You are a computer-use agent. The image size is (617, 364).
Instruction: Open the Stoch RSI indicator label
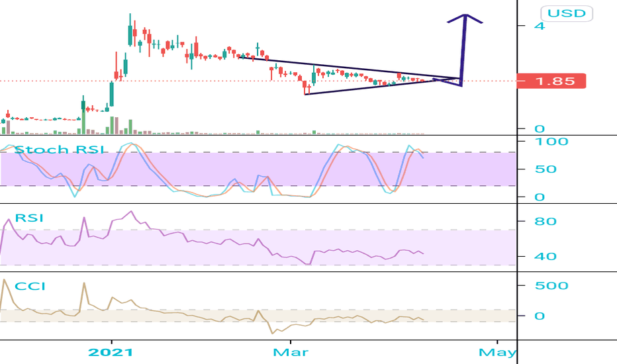pos(60,150)
